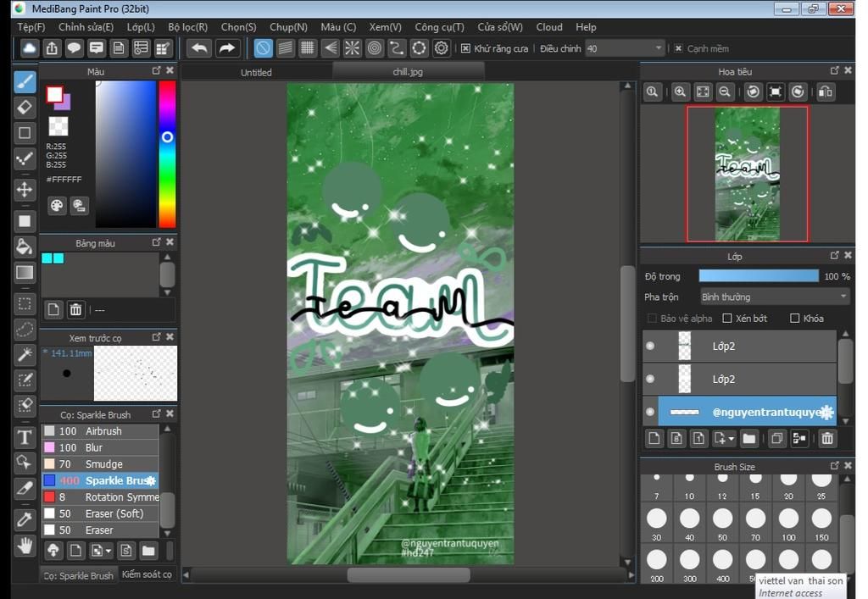Pick the first cyan swatch in Bảng màu
The image size is (868, 599).
coord(47,258)
